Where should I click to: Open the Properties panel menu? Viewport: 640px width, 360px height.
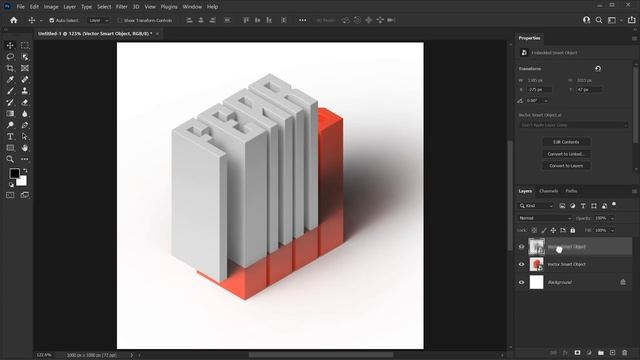pos(634,38)
